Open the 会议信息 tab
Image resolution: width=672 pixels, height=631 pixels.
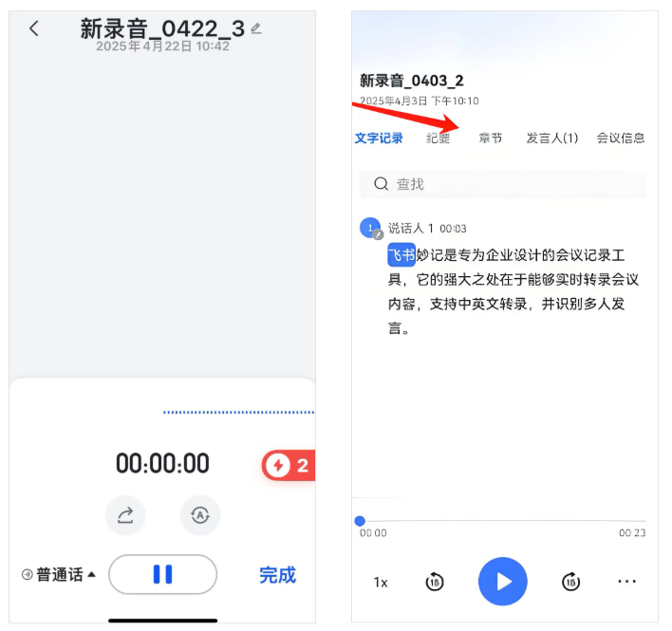point(621,138)
